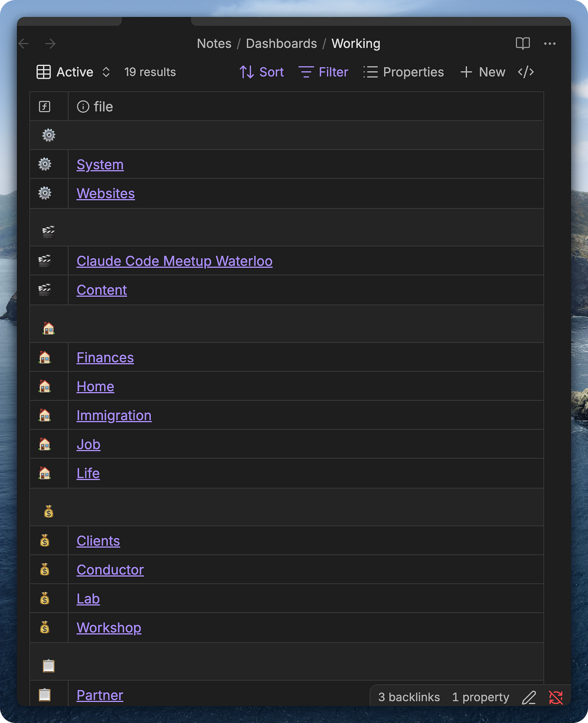Click the code embed icon

point(526,72)
